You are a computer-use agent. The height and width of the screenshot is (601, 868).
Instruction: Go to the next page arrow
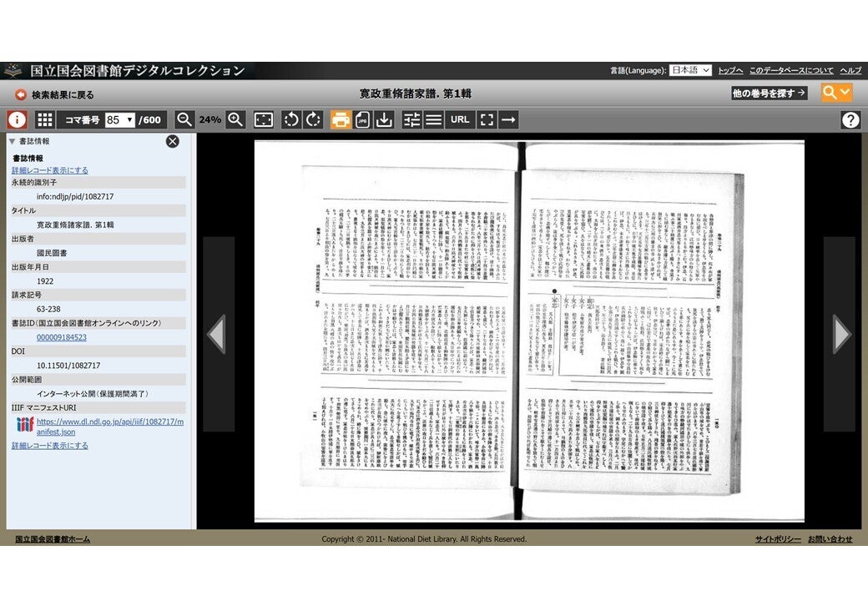(840, 334)
